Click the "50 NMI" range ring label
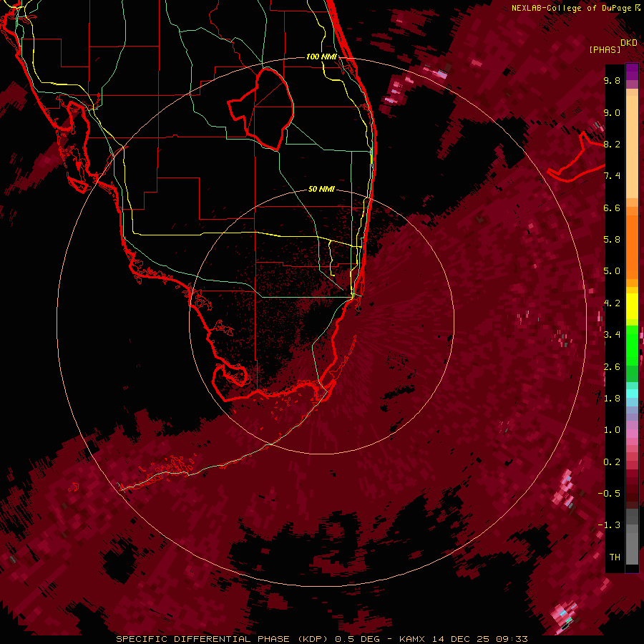The image size is (644, 644). coord(321,189)
